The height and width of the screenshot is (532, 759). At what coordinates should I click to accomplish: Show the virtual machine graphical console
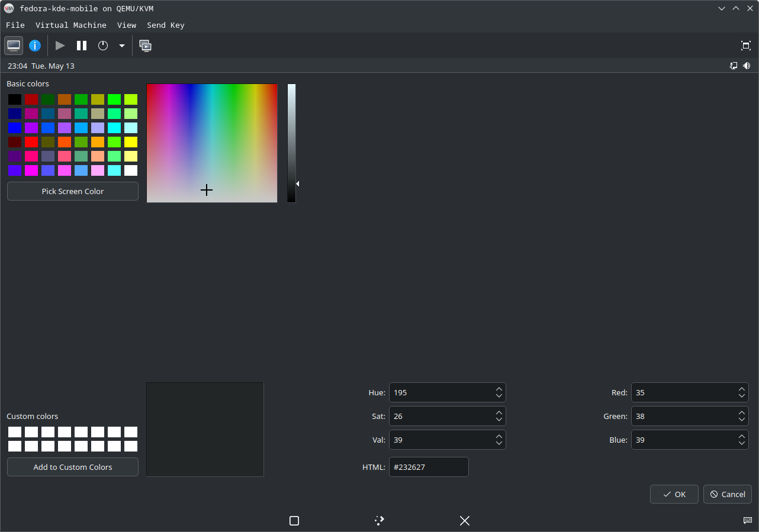click(x=14, y=46)
